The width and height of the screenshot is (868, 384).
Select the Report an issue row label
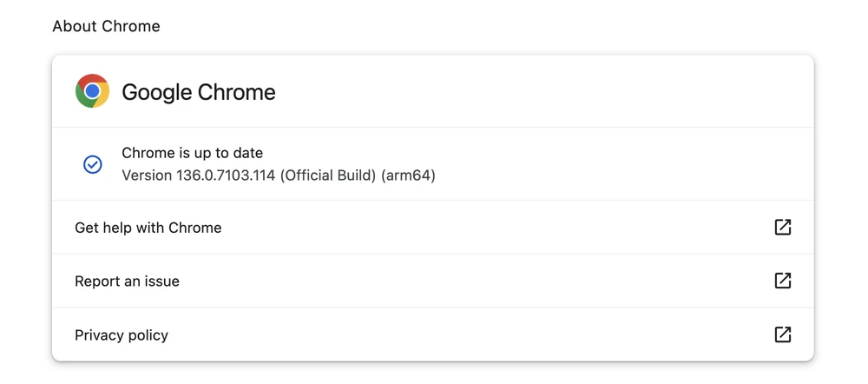tap(127, 281)
